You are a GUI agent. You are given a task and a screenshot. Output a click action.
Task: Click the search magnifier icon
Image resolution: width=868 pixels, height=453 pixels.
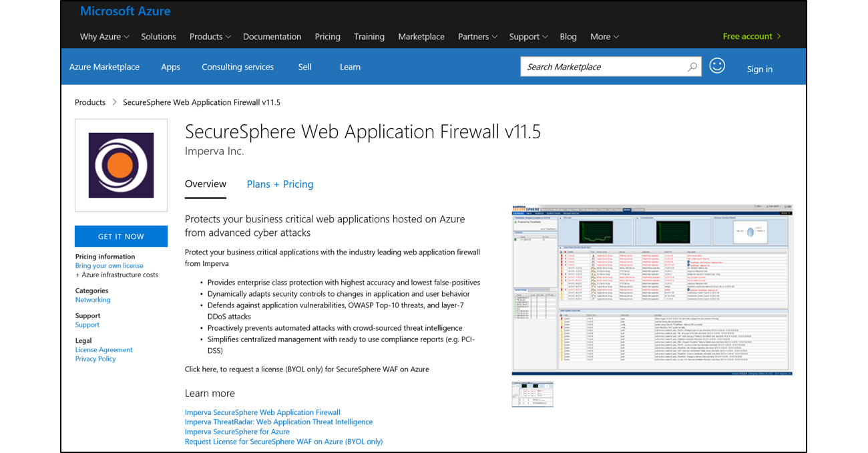[692, 67]
